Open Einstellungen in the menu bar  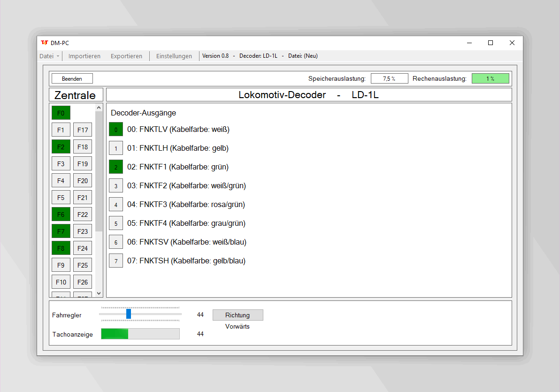[x=174, y=56]
